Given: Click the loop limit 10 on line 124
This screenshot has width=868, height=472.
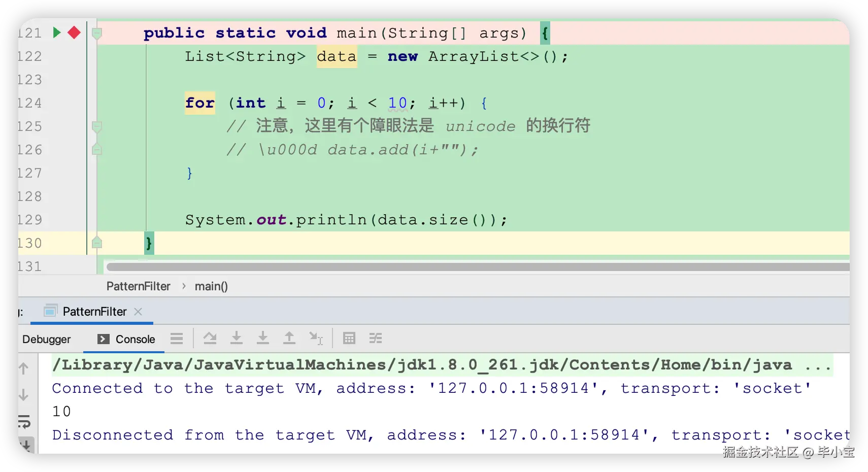Looking at the screenshot, I should [x=397, y=103].
